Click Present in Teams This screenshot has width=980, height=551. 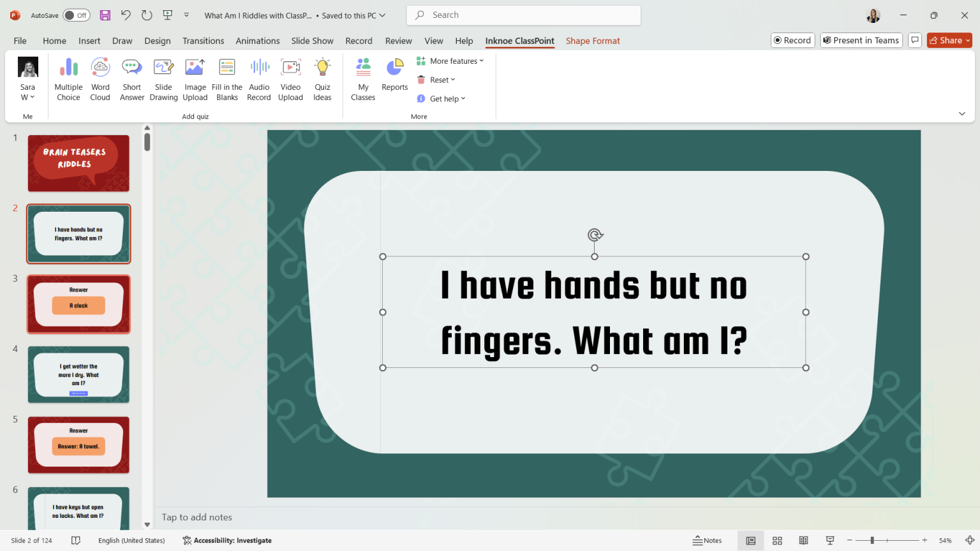tap(861, 40)
